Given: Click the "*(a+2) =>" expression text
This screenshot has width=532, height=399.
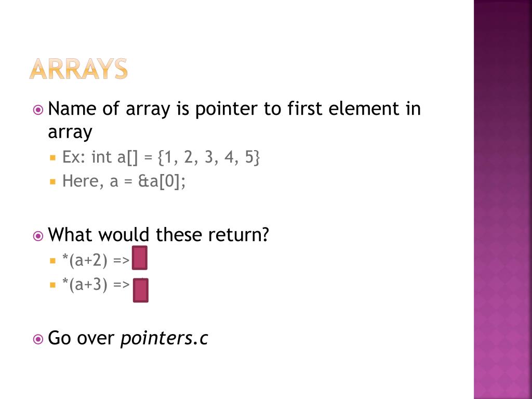Looking at the screenshot, I should click(x=96, y=260).
